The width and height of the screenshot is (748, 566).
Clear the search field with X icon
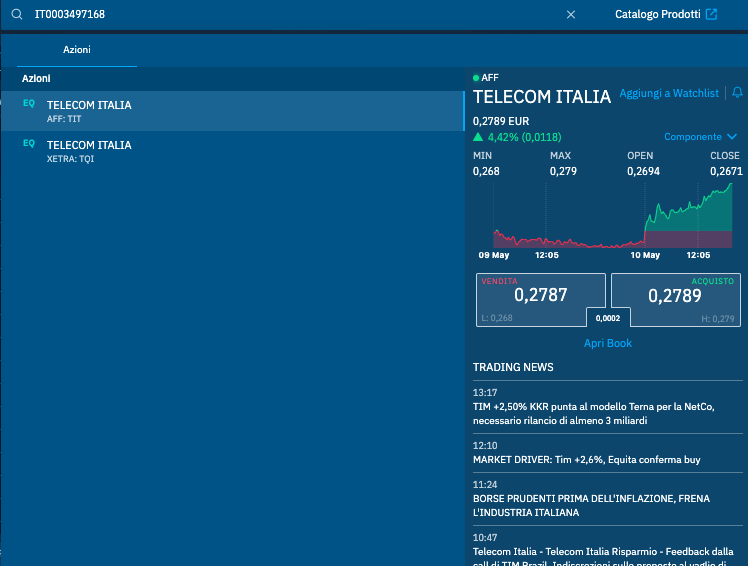click(x=571, y=15)
